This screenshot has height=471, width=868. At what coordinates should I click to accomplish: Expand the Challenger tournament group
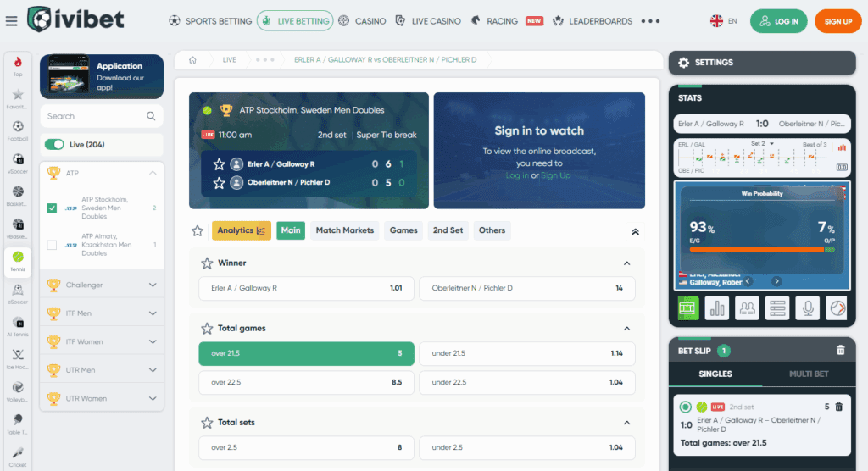[x=153, y=285]
